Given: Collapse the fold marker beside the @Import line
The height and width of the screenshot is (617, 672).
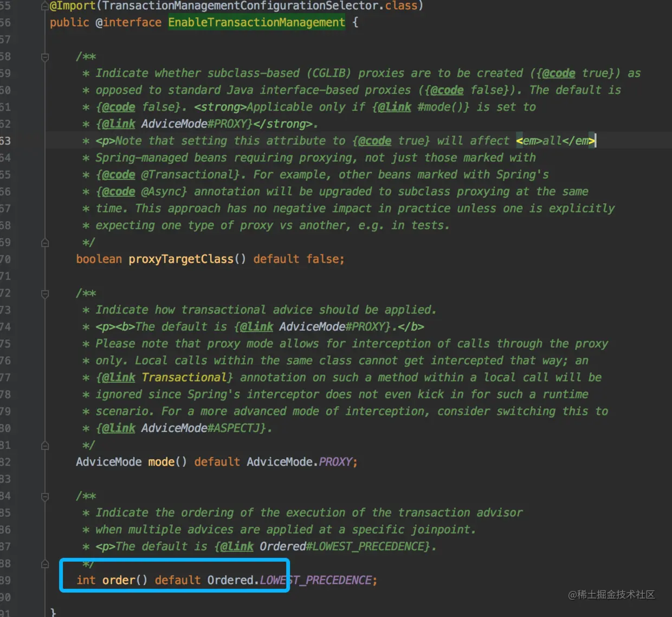Looking at the screenshot, I should 45,7.
